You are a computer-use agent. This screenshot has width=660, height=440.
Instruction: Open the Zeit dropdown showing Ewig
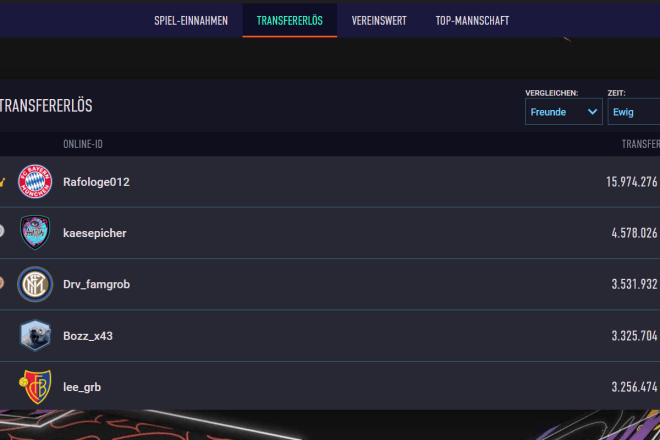click(x=632, y=112)
